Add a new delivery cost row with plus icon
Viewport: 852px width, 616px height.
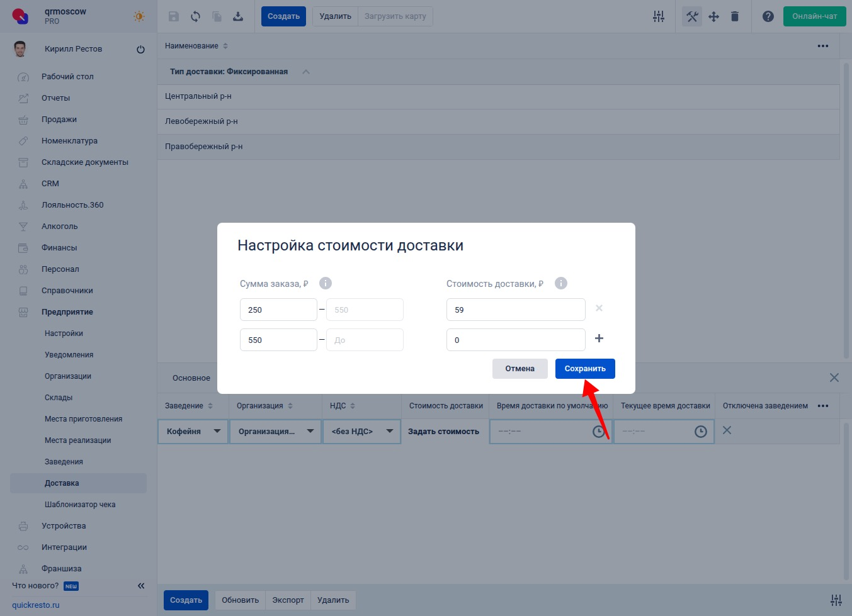pos(599,339)
